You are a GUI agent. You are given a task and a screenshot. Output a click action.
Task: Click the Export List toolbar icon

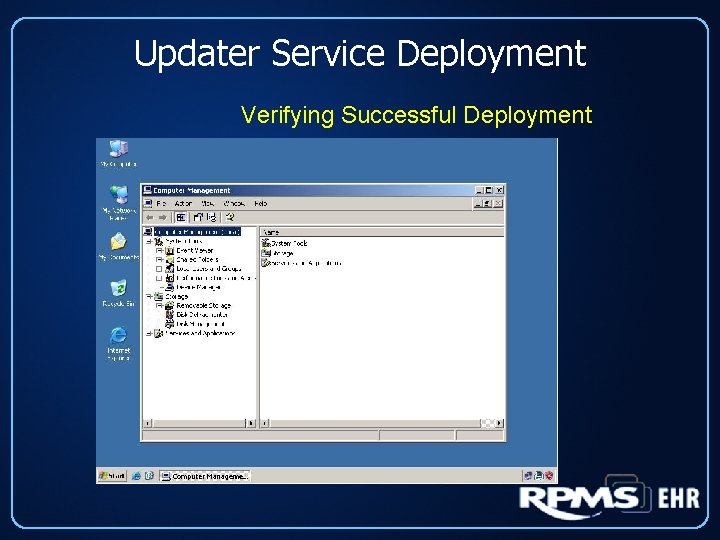[211, 217]
